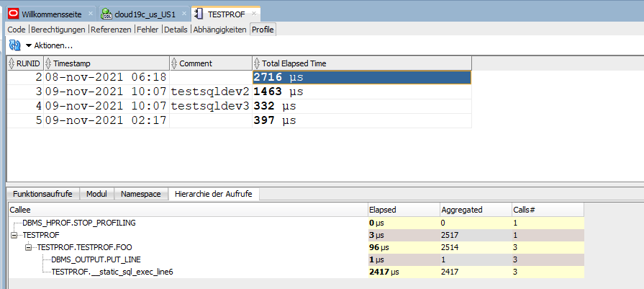The image size is (644, 289).
Task: Switch to the Willkommensseite tab
Action: pos(52,15)
